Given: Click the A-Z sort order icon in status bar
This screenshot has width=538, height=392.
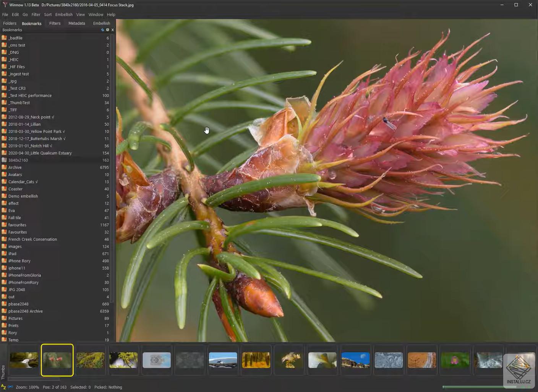Looking at the screenshot, I should click(3, 387).
